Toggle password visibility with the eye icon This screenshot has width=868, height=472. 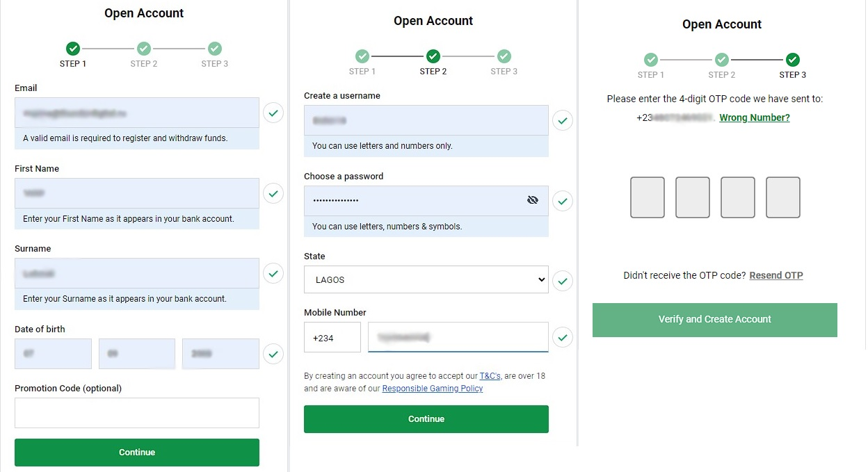coord(533,200)
